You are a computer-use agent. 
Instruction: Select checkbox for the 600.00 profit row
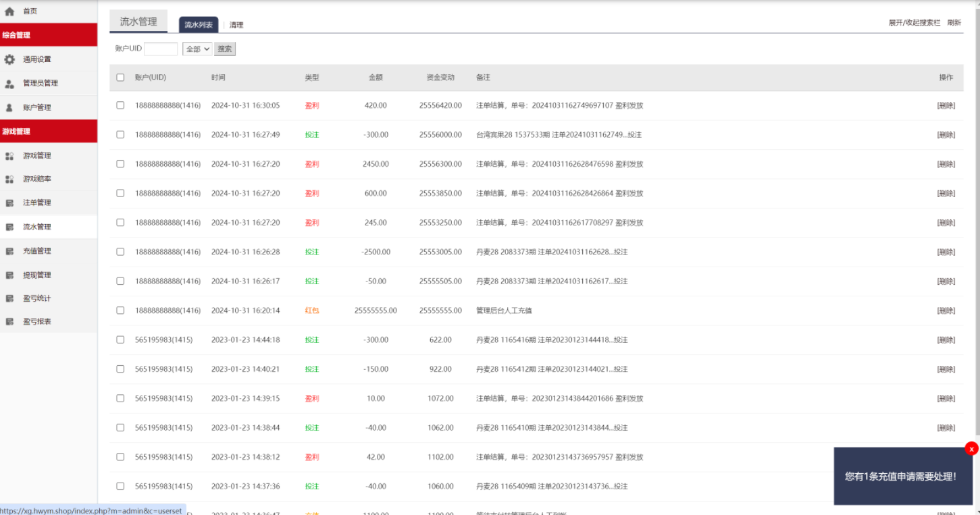[x=120, y=193]
